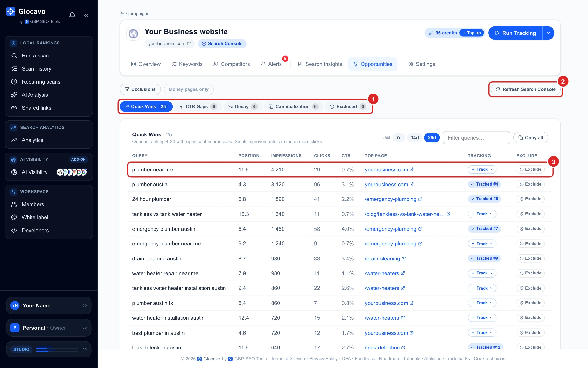This screenshot has height=368, width=588.
Task: Click the Top up credits pill
Action: (x=472, y=33)
